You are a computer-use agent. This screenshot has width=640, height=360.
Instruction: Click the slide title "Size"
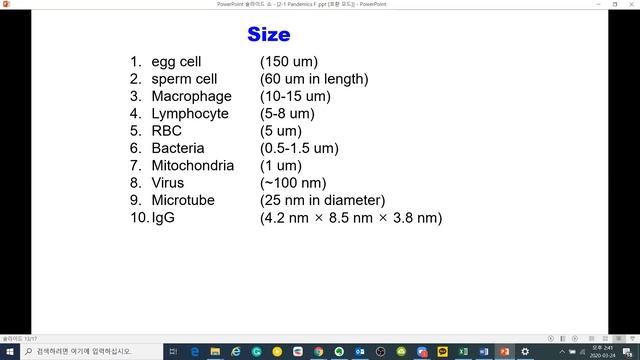click(269, 34)
